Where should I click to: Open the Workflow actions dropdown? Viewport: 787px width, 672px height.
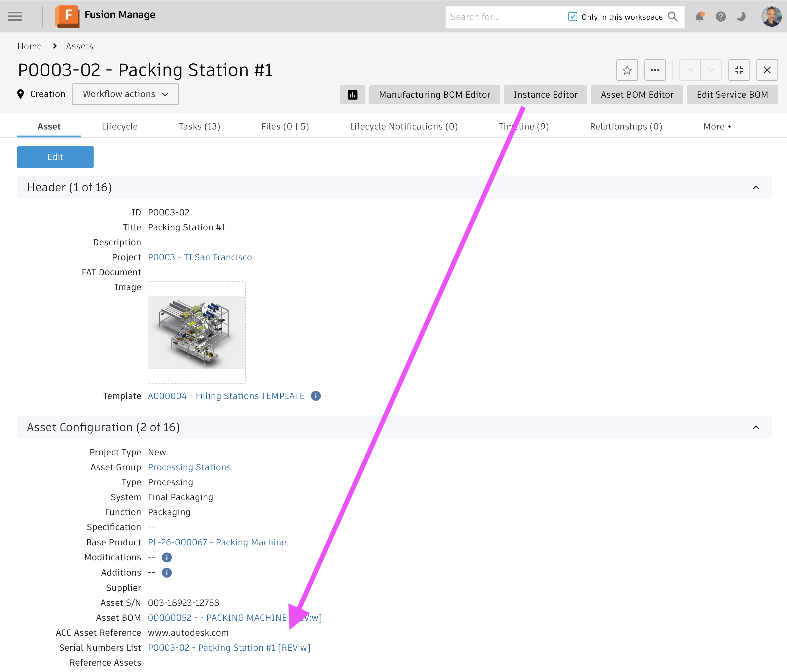click(x=125, y=94)
